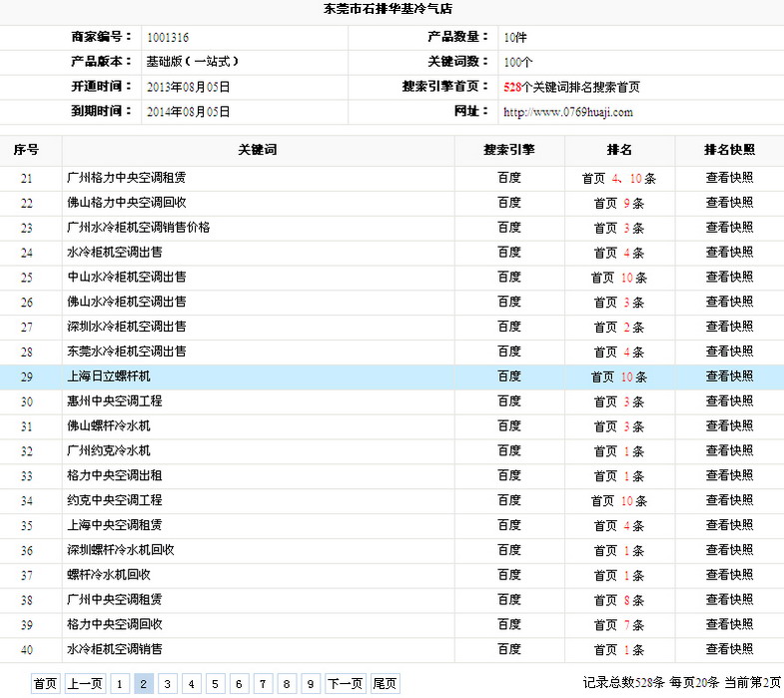Open 查看快照 for row 23 广州水冷柜机空调销售价格
Screen dimensions: 784x698
pyautogui.click(x=729, y=228)
